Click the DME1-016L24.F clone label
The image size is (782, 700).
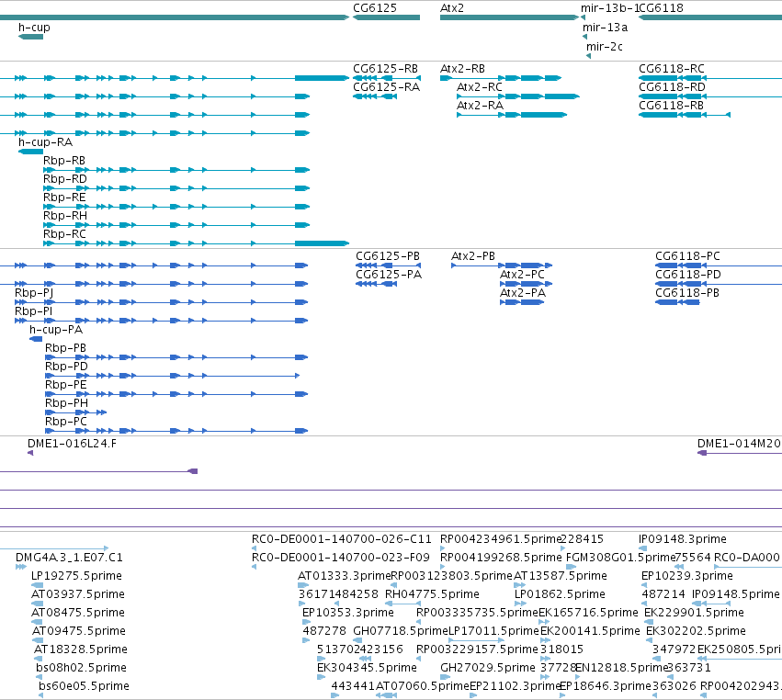73,444
